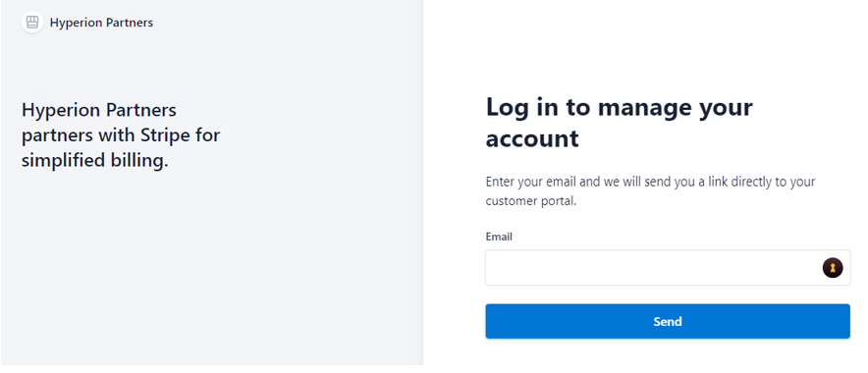Click "customer portal" in the instruction text
Image resolution: width=868 pixels, height=373 pixels.
click(x=531, y=201)
